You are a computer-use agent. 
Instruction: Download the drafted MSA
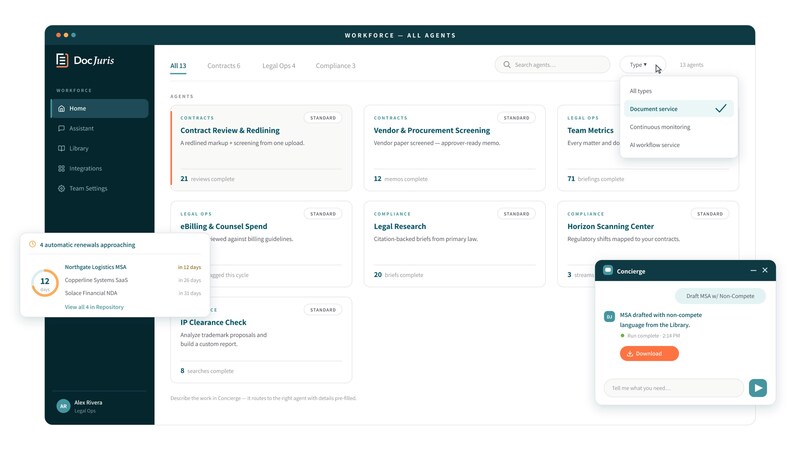click(x=649, y=354)
